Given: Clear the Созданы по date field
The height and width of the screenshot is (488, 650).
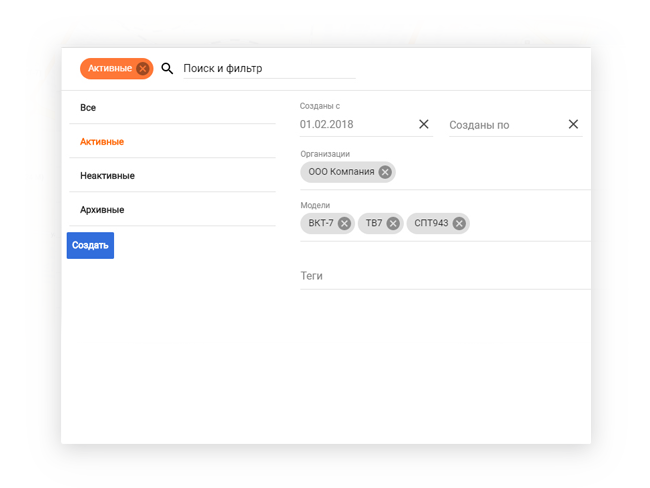Looking at the screenshot, I should tap(573, 124).
